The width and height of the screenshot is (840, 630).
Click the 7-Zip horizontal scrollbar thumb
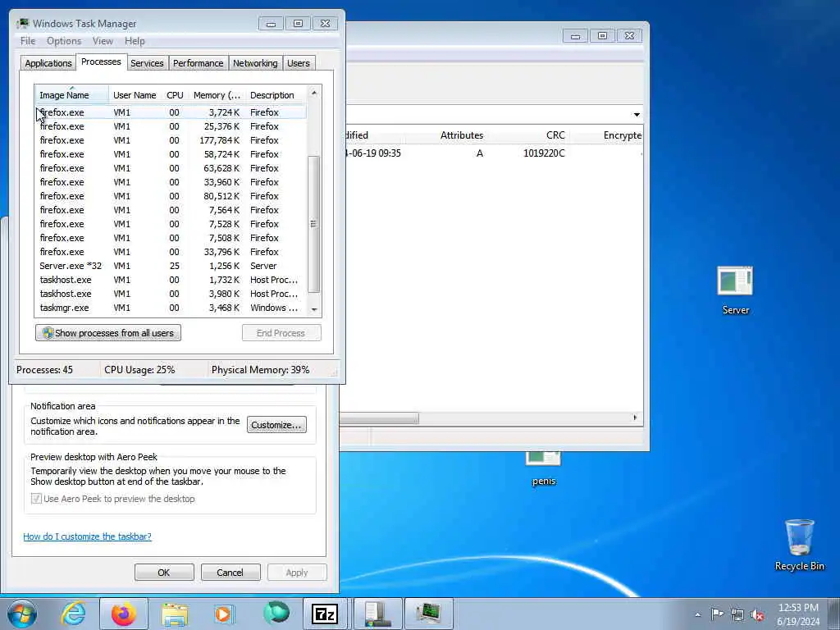(x=379, y=418)
